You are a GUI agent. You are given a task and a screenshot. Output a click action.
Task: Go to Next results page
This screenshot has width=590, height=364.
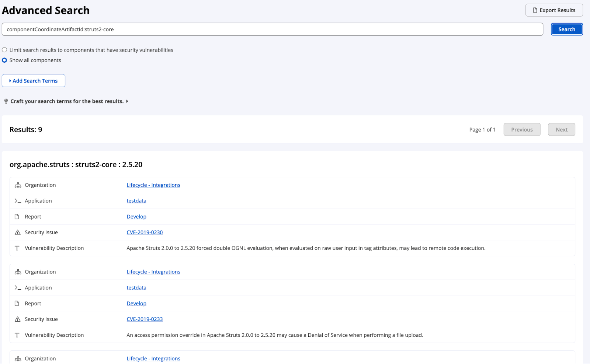[x=561, y=130]
